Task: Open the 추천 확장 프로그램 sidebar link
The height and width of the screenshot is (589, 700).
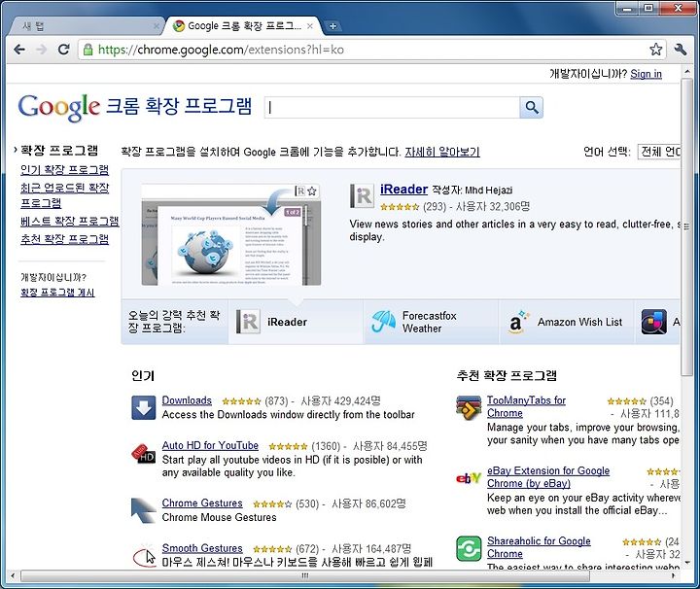Action: [65, 239]
